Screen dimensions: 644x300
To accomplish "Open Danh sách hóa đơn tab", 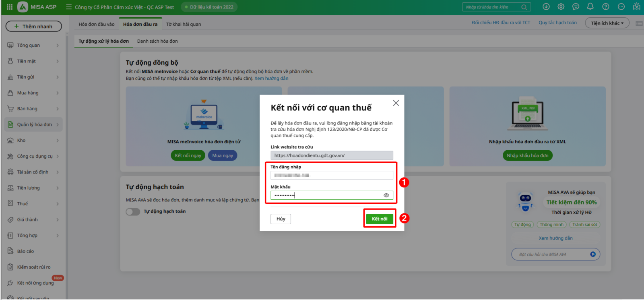I will [x=157, y=41].
